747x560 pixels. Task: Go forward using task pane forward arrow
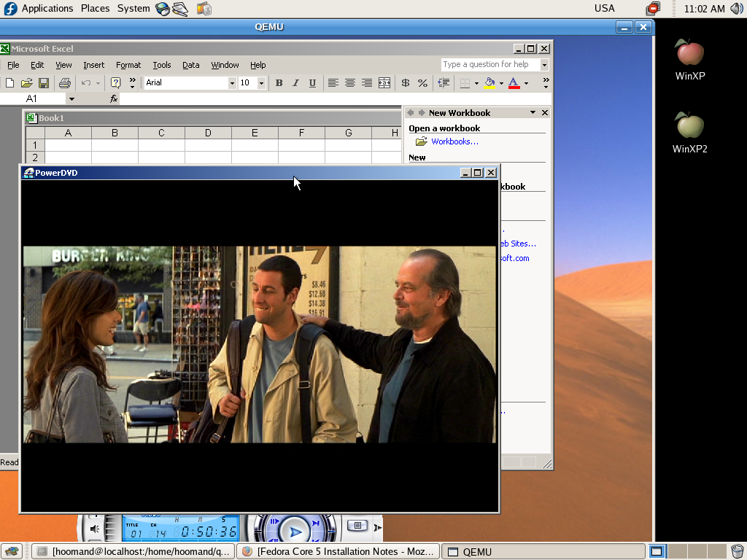422,112
